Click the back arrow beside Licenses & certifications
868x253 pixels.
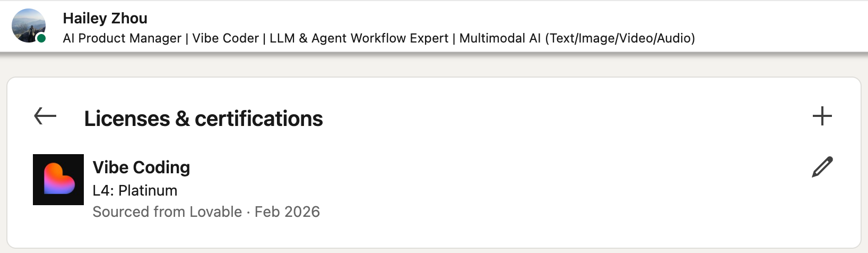coord(45,116)
